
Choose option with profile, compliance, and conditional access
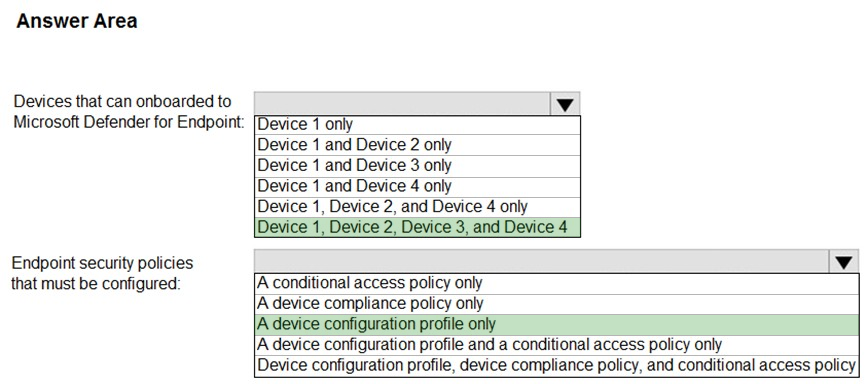click(x=557, y=365)
